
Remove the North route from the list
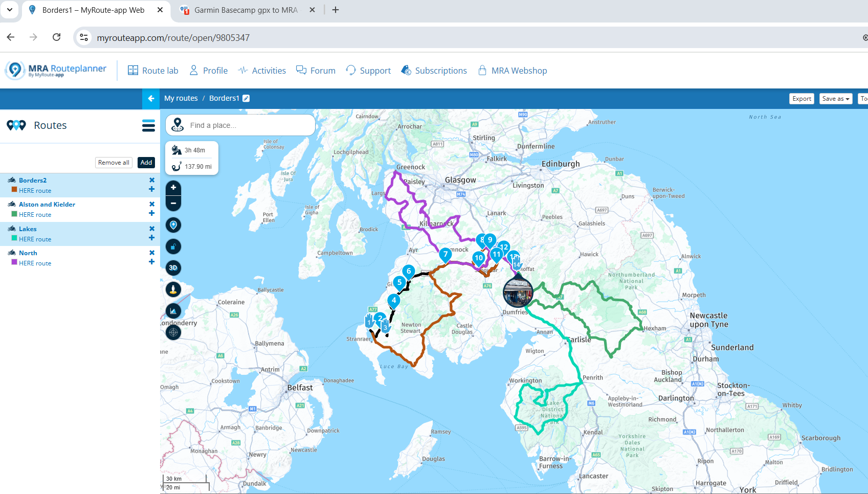pyautogui.click(x=152, y=253)
